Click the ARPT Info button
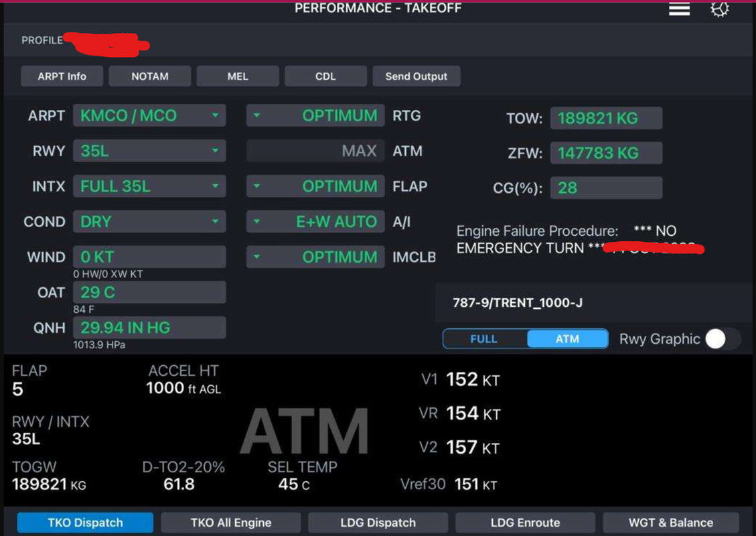The image size is (756, 536). (62, 76)
